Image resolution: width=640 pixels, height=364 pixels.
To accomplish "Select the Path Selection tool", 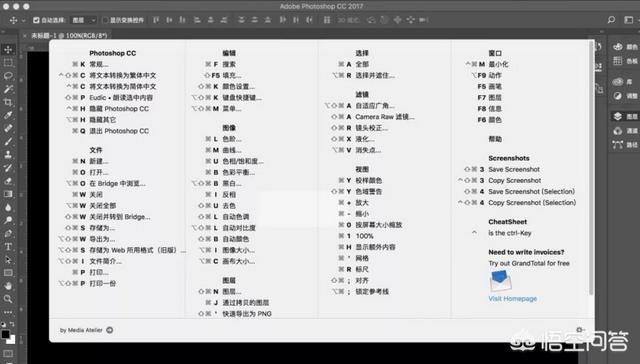I will click(8, 260).
